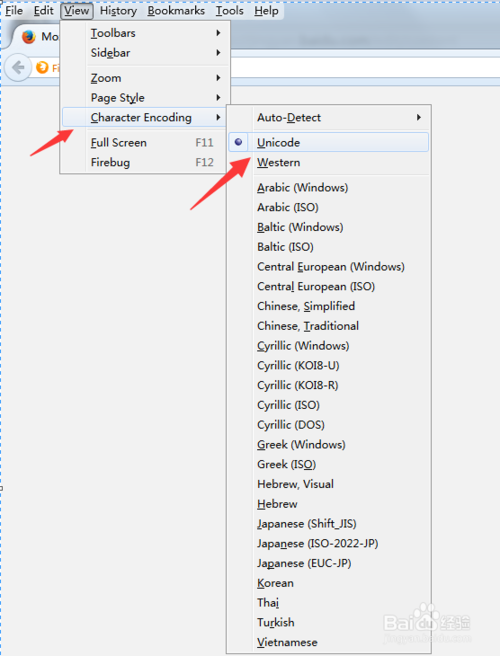
Task: Click Full Screen menu entry
Action: click(145, 143)
